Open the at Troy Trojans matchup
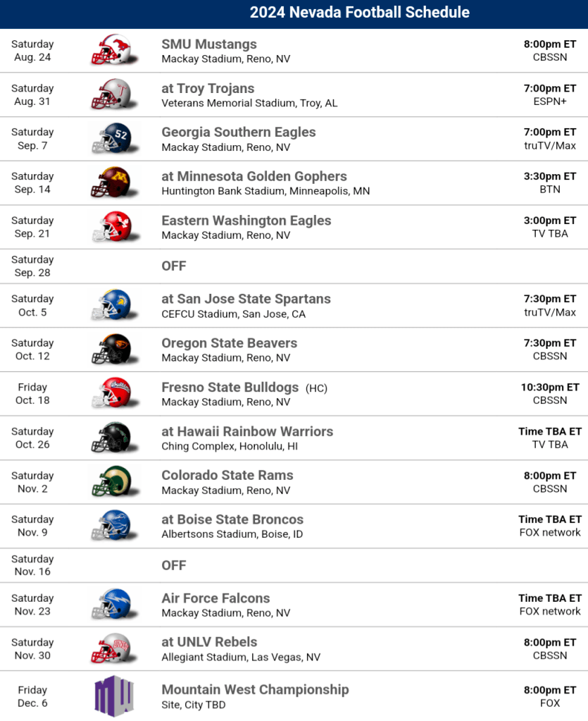This screenshot has width=588, height=721. coord(208,89)
